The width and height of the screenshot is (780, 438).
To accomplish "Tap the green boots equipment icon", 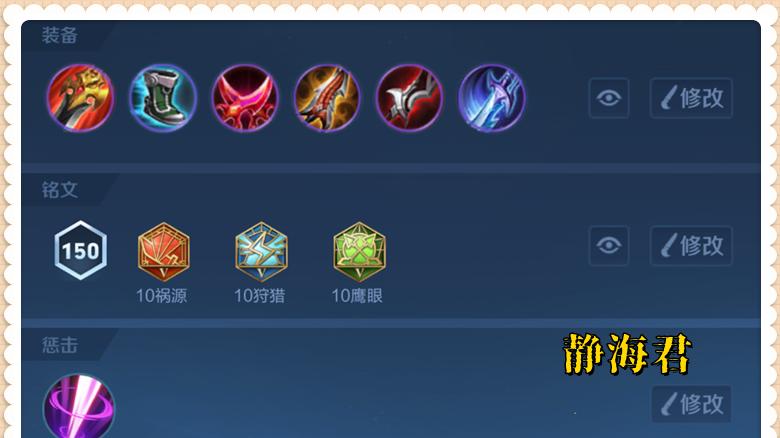I will point(163,98).
